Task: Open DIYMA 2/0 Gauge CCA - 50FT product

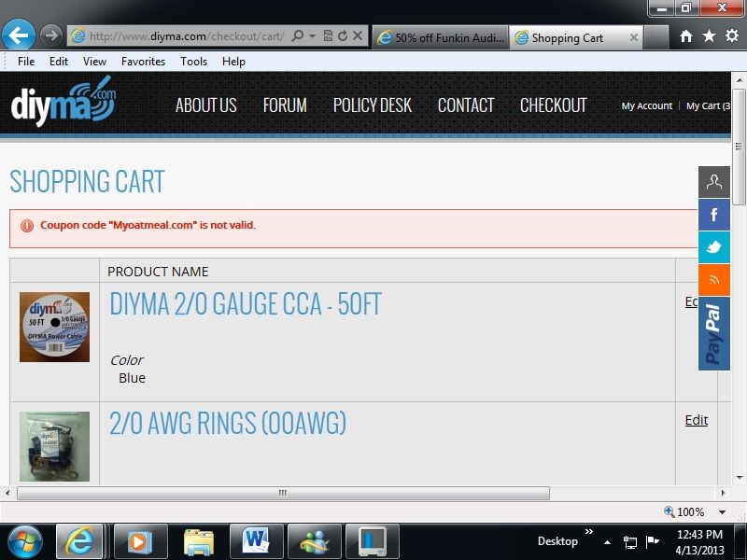Action: click(246, 304)
